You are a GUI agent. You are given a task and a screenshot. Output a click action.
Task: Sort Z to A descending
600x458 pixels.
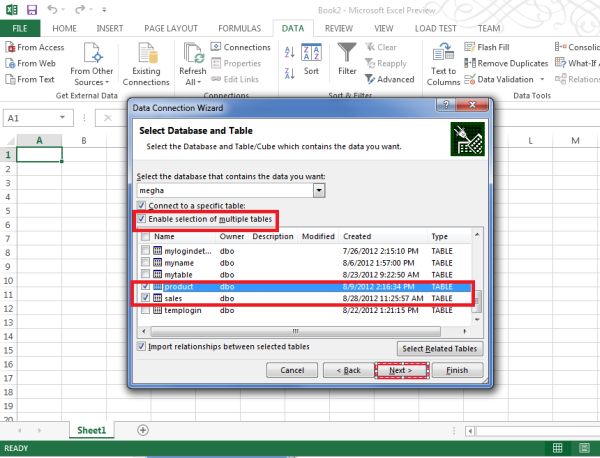290,73
